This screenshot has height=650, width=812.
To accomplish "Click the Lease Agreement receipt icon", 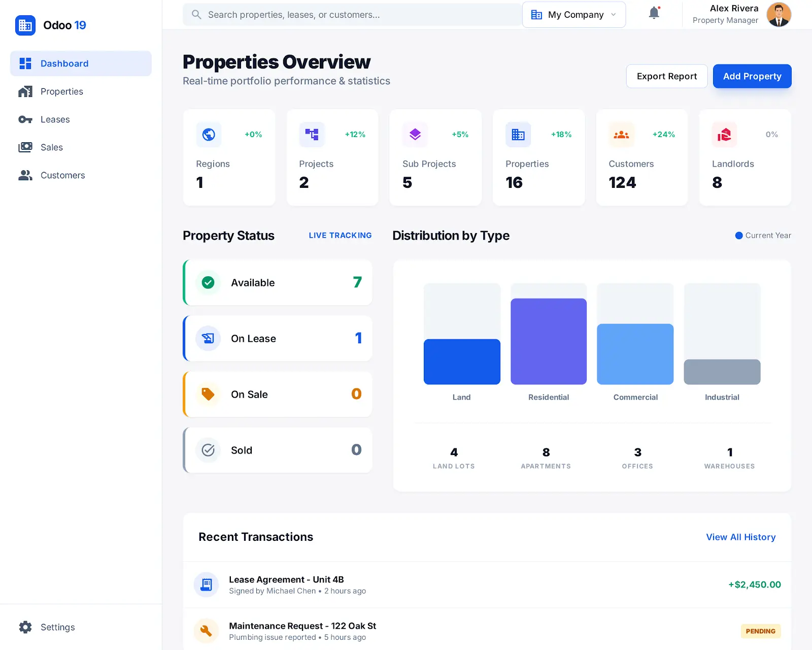I will [x=206, y=584].
